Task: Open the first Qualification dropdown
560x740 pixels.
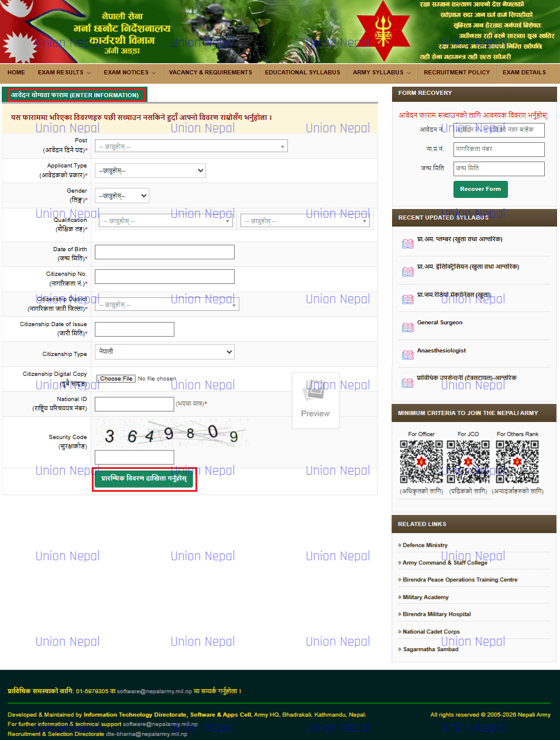Action: click(166, 221)
